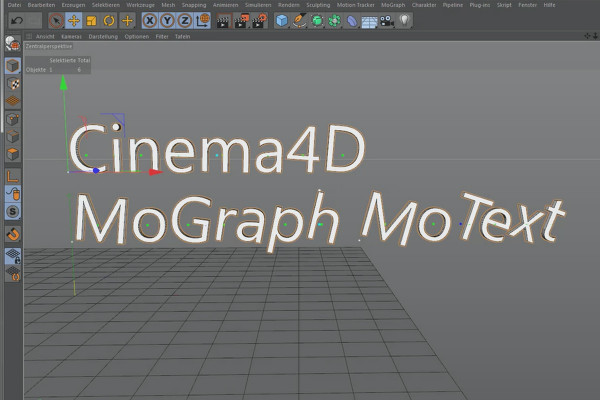This screenshot has width=600, height=400.
Task: Toggle Z axis lock
Action: point(185,21)
